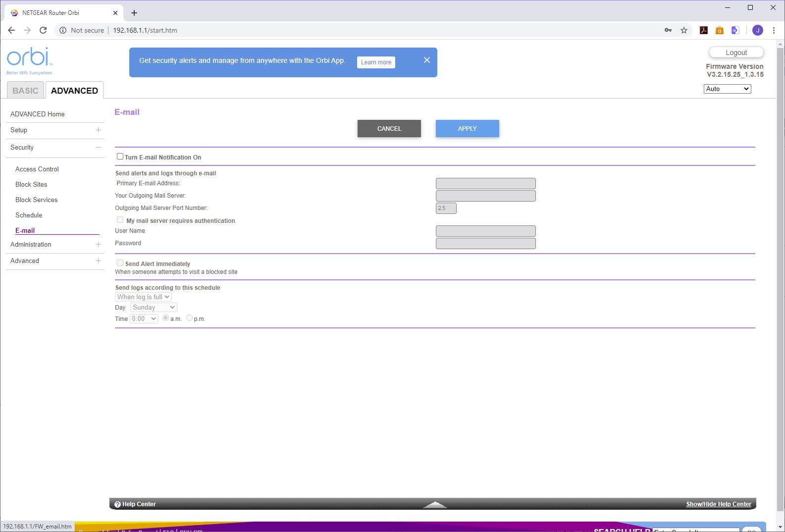Click the Help Center question mark icon
The image size is (785, 532).
coord(118,504)
